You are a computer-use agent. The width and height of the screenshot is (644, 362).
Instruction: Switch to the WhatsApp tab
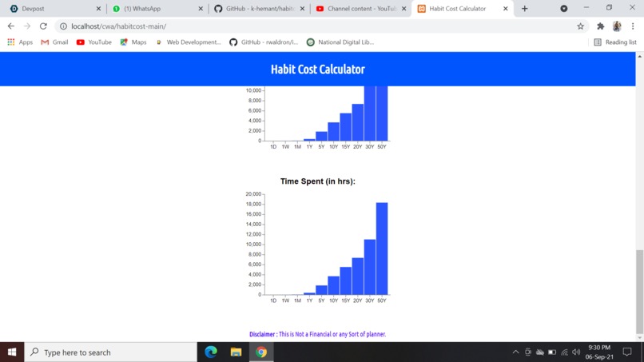pos(156,9)
